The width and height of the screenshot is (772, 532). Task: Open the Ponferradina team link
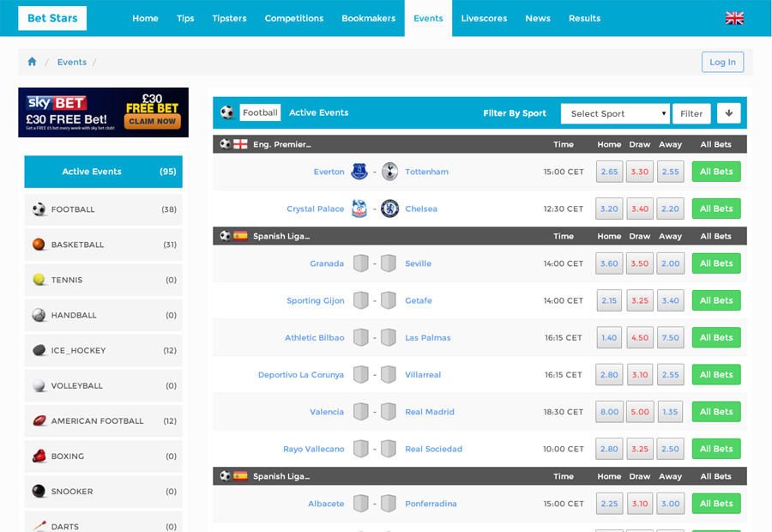(x=431, y=504)
